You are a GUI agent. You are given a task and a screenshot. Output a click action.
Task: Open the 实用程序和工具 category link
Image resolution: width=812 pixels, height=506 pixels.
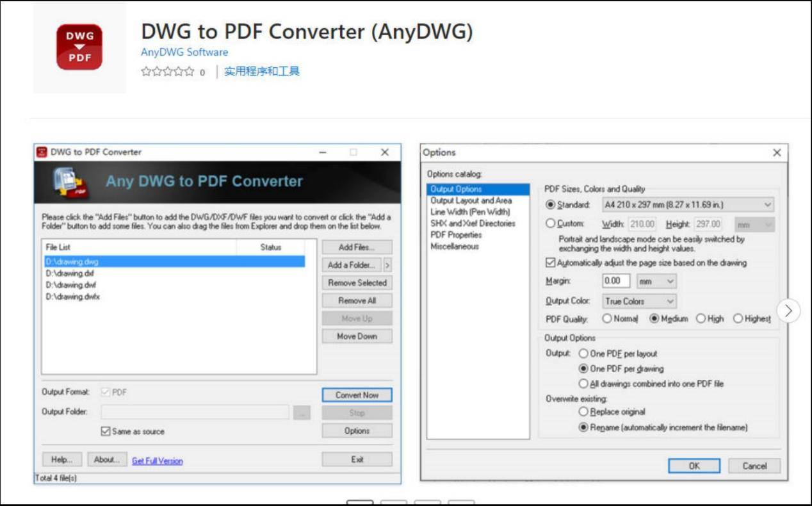pyautogui.click(x=262, y=72)
